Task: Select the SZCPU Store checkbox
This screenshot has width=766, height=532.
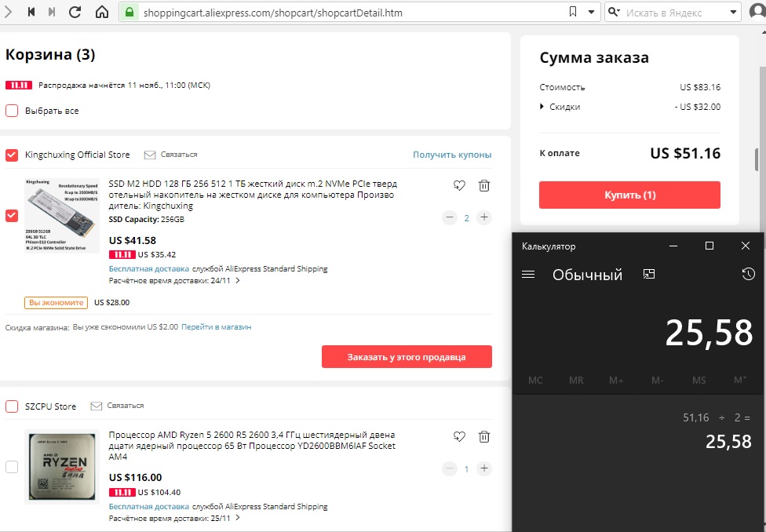Action: click(12, 406)
